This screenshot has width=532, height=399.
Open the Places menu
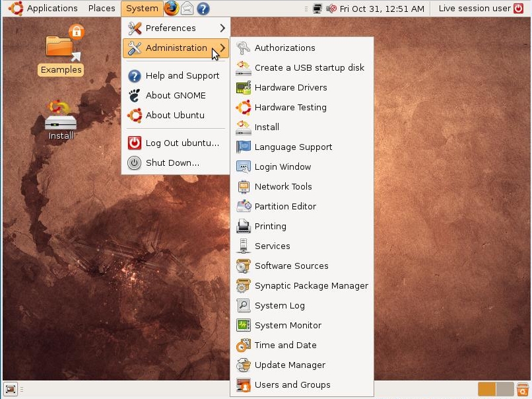click(x=102, y=9)
